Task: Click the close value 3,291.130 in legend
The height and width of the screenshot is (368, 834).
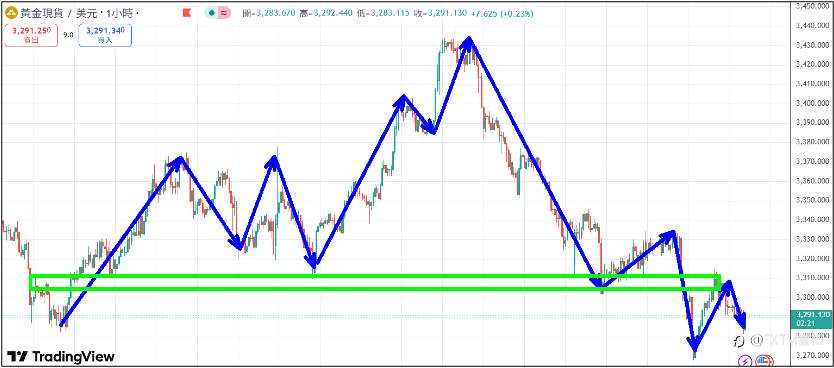Action: [446, 14]
